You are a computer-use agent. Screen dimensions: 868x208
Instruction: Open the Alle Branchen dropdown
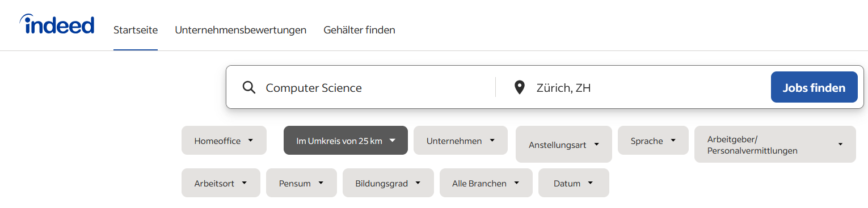(486, 182)
